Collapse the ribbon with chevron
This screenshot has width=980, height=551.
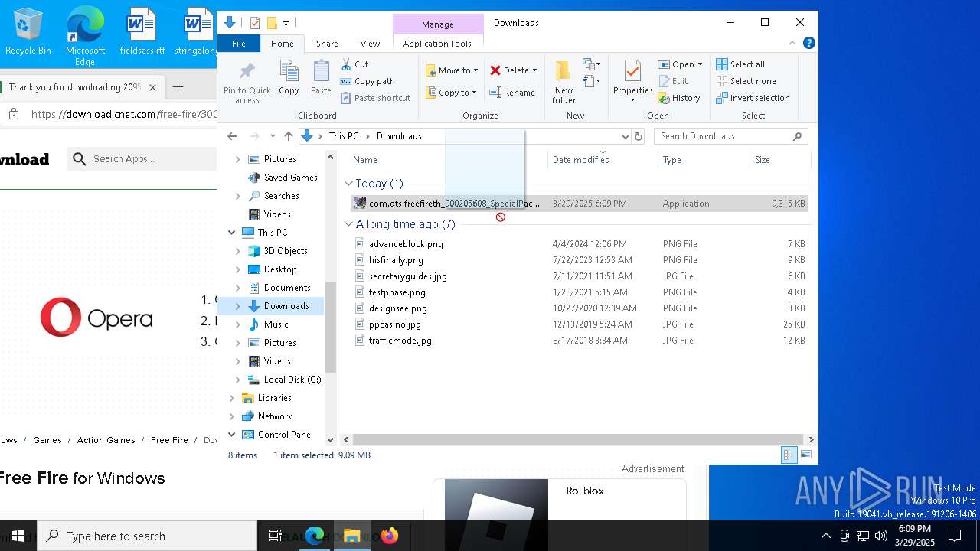coord(792,43)
